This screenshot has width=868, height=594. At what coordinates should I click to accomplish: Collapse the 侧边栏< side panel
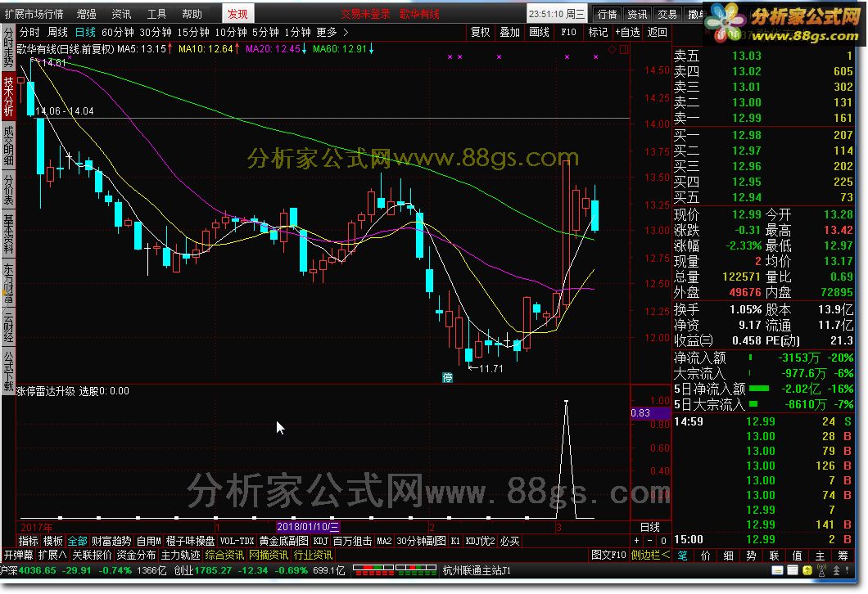pyautogui.click(x=650, y=555)
